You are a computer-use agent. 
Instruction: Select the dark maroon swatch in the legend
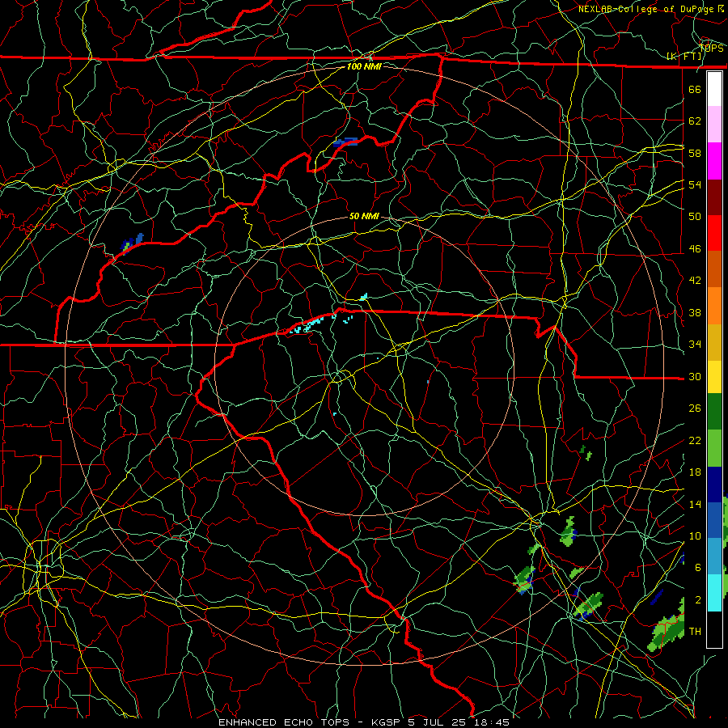point(714,197)
